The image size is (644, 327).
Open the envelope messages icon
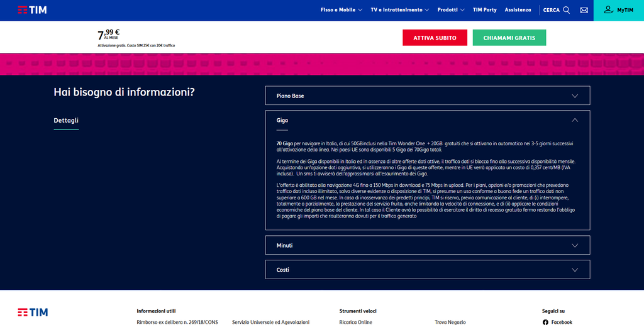click(x=584, y=10)
